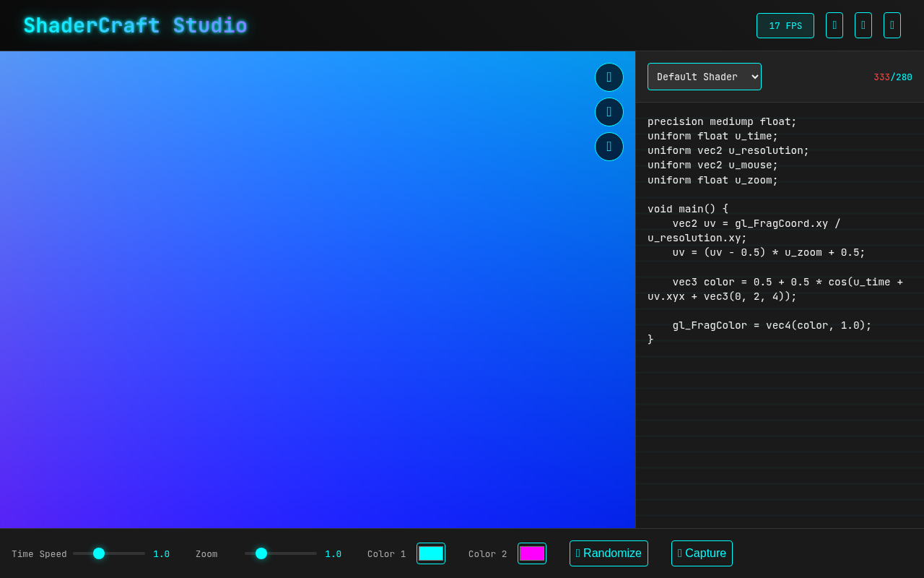
Task: Open the Color 1 cyan color swatch
Action: [431, 553]
